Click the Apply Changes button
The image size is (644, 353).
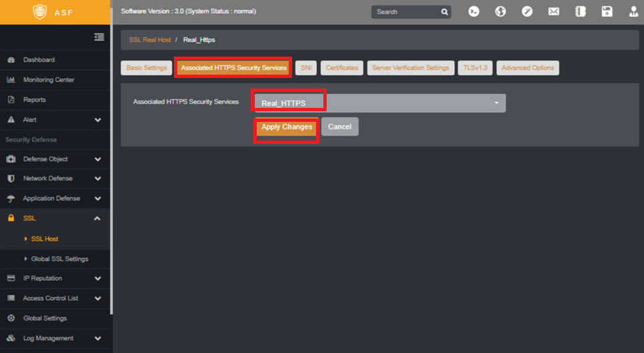(x=287, y=127)
